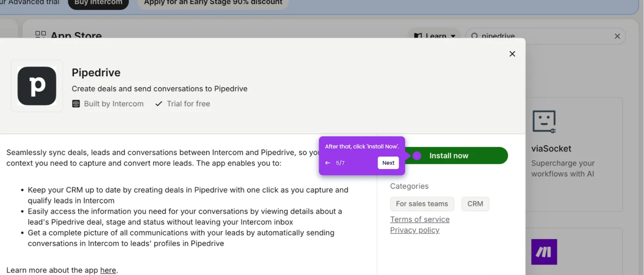Click the Learn book icon
Screen dimensions: 644x275
[418, 36]
